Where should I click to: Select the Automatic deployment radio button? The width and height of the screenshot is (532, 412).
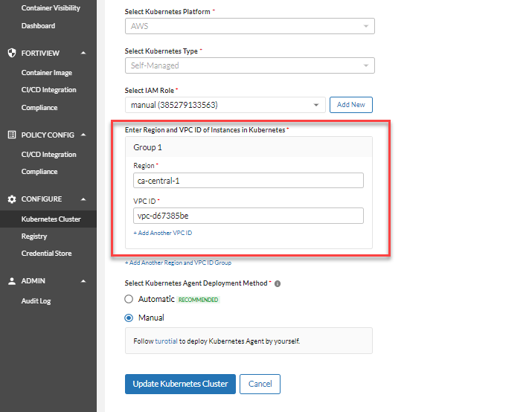(x=129, y=299)
